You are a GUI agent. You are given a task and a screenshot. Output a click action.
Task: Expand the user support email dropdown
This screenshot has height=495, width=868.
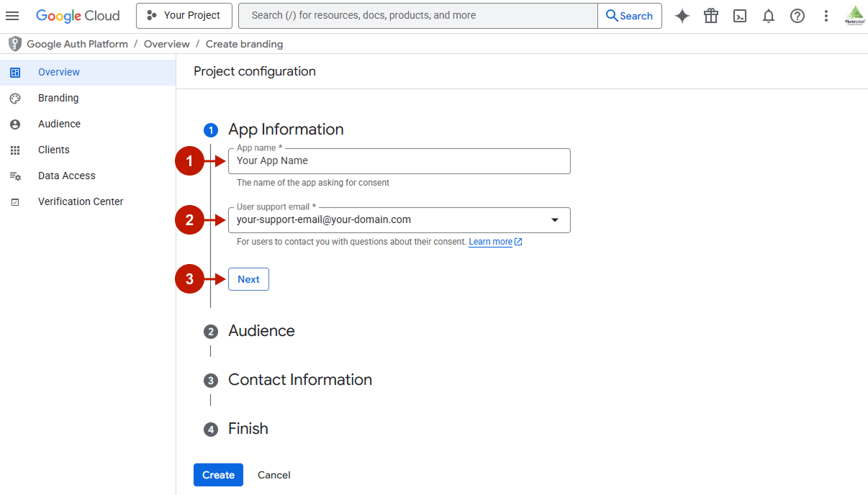point(556,219)
